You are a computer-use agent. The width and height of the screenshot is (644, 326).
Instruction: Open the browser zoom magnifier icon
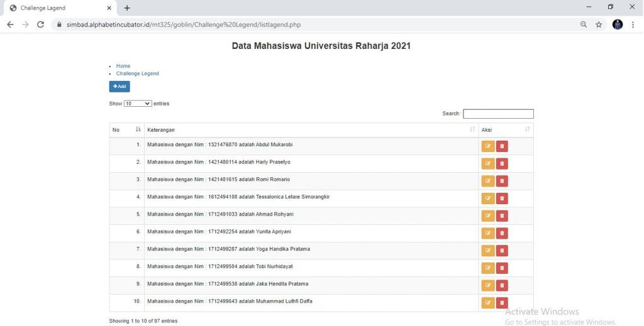(584, 24)
